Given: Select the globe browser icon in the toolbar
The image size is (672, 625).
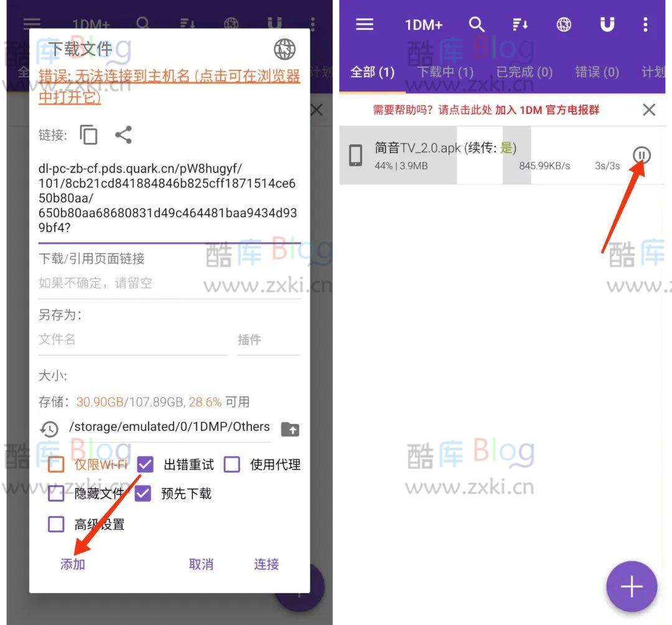Looking at the screenshot, I should point(564,25).
